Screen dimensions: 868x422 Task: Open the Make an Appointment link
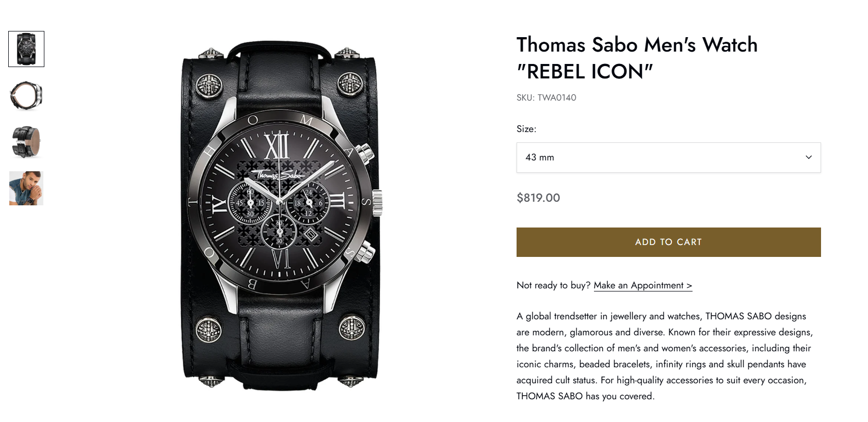[642, 285]
